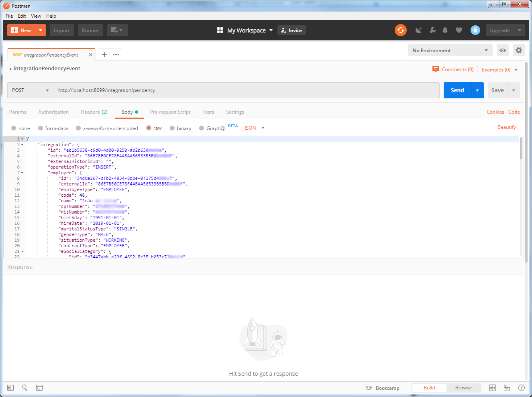Open the Bootcamp link

pyautogui.click(x=382, y=388)
